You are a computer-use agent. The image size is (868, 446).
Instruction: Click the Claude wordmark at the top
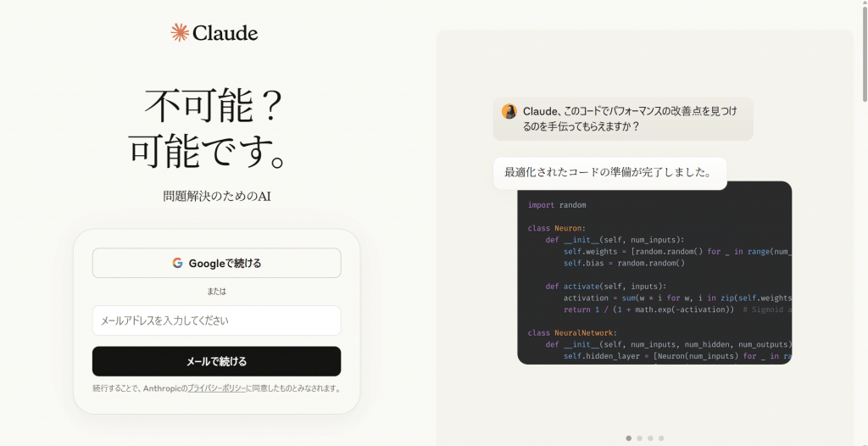pos(225,33)
